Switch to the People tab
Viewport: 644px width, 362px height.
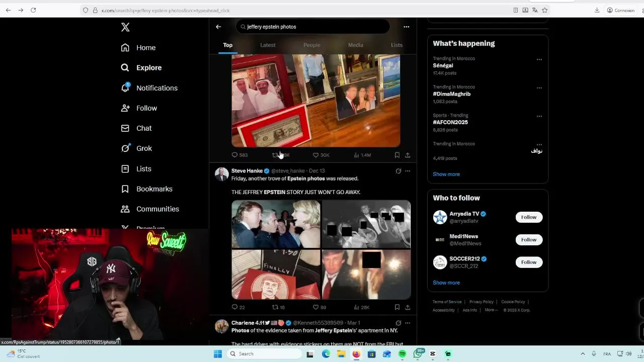311,45
